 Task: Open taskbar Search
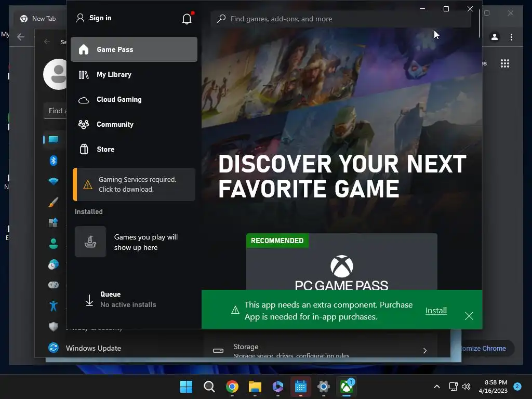209,387
